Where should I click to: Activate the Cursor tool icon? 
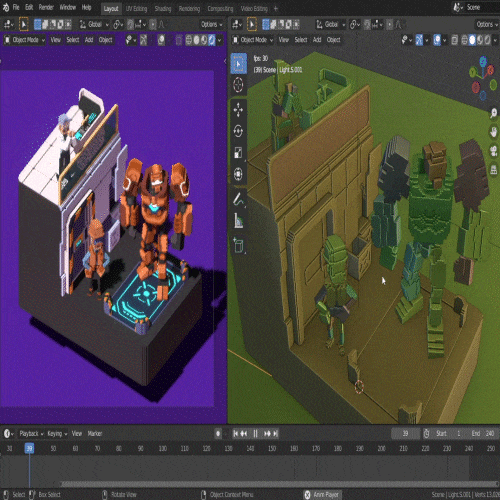click(238, 84)
